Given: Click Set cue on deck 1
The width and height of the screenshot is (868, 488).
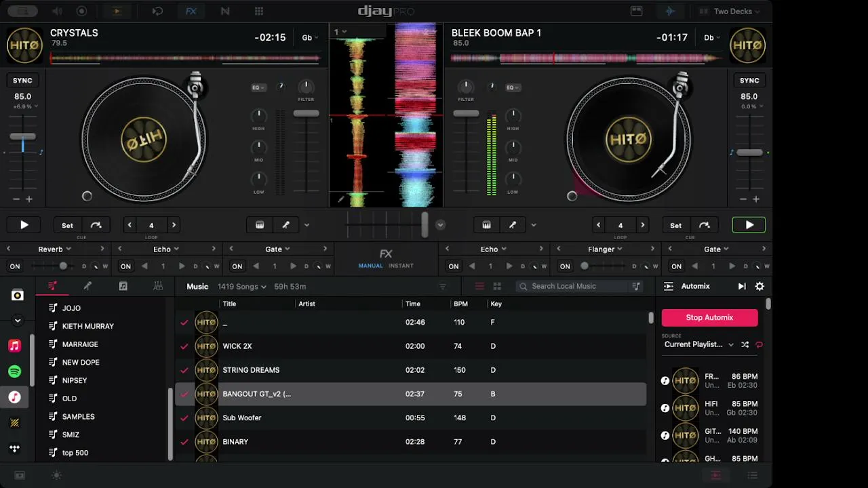Looking at the screenshot, I should point(67,225).
